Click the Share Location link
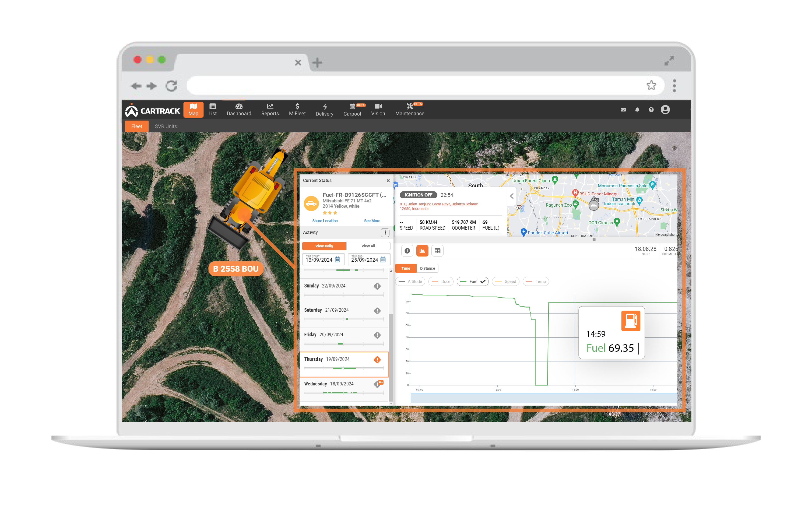The height and width of the screenshot is (520, 812). pos(325,221)
